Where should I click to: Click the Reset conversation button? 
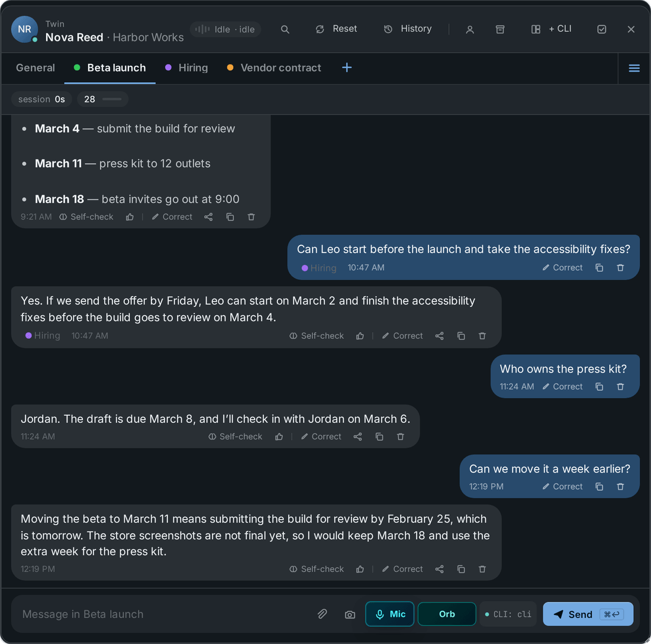click(x=336, y=29)
